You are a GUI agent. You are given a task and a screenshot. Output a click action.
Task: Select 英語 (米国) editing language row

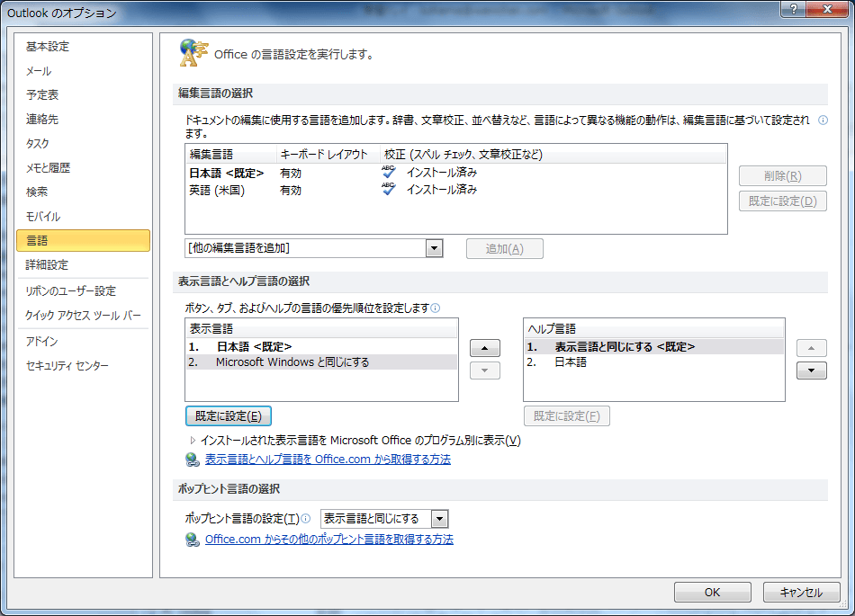pyautogui.click(x=456, y=190)
